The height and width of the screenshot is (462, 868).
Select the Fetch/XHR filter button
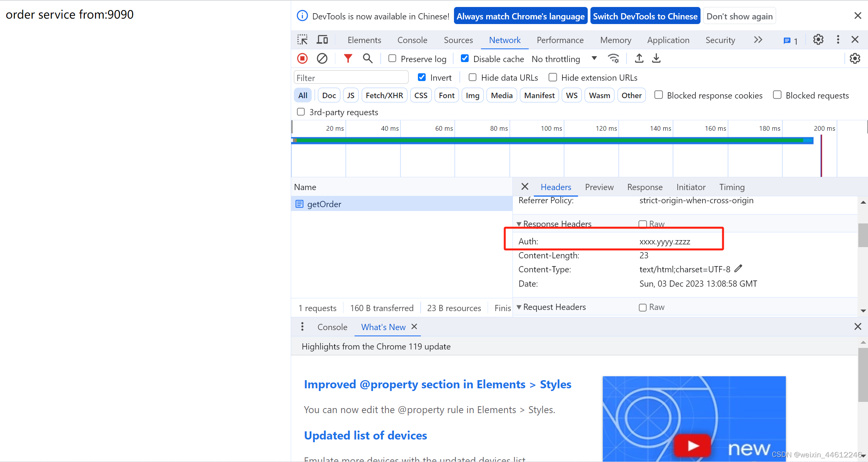click(383, 95)
